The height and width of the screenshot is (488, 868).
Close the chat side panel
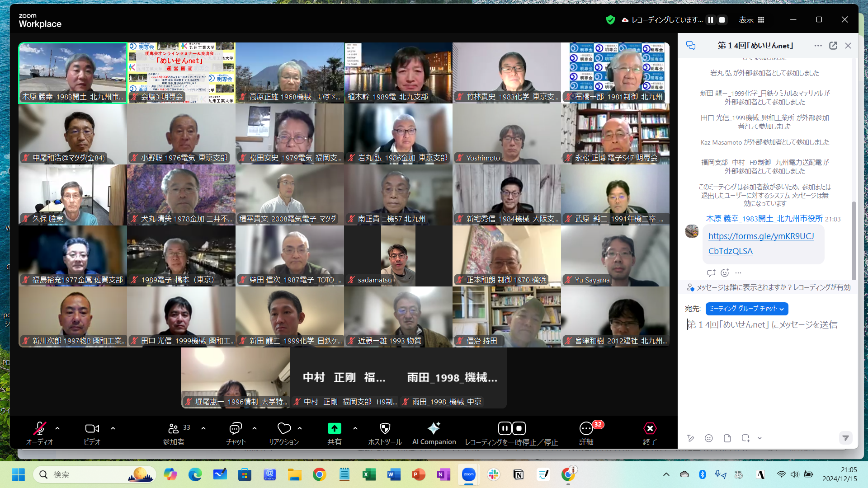click(x=848, y=46)
